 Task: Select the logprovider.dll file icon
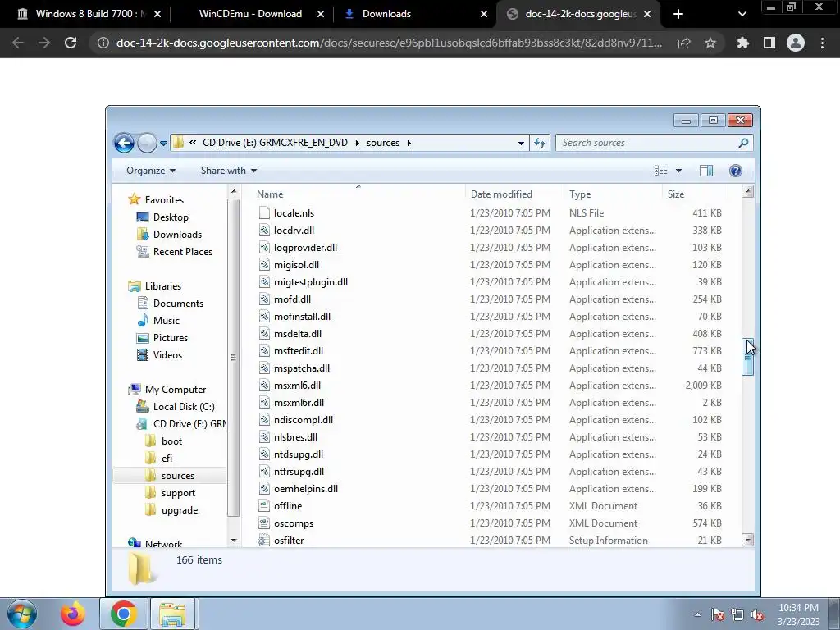click(x=264, y=248)
